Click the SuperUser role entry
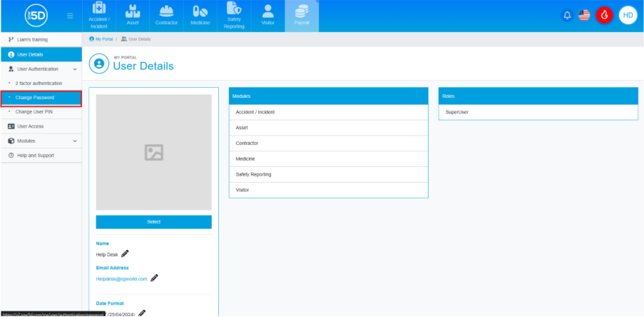644x317 pixels. [538, 112]
